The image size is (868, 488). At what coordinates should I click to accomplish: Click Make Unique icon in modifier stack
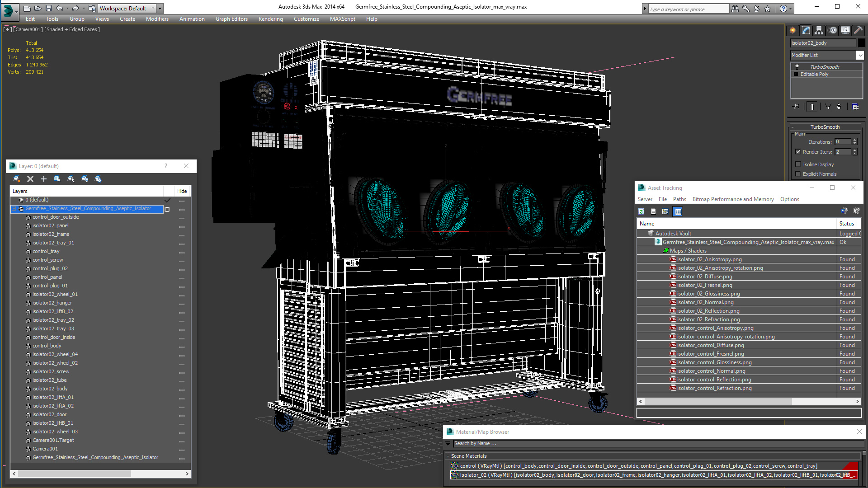tap(828, 107)
